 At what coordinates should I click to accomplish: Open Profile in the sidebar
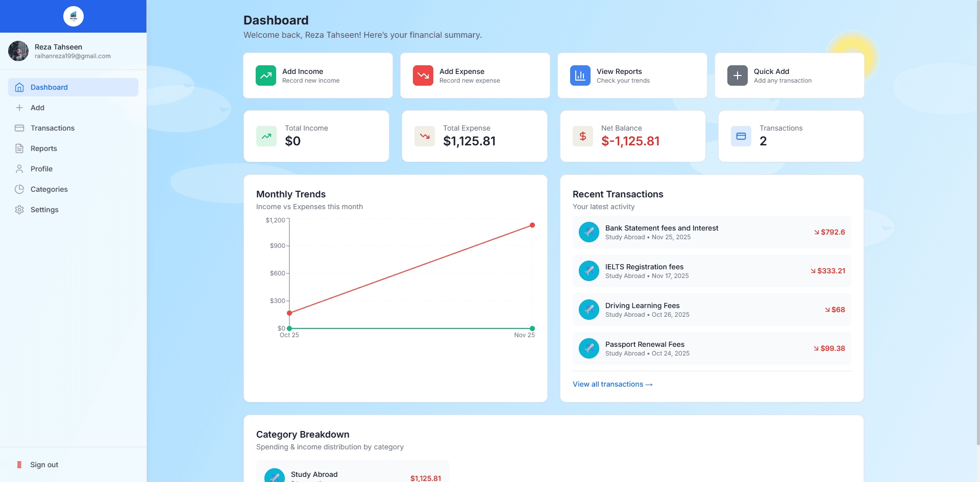point(73,169)
